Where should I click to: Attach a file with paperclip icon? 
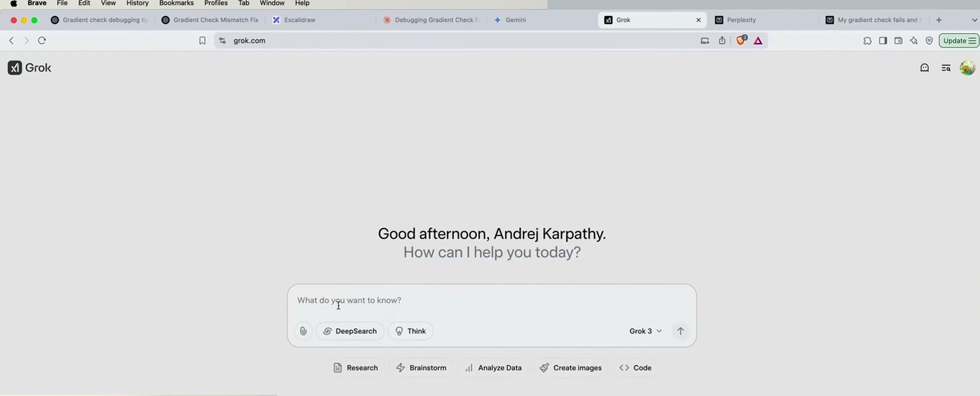(x=303, y=331)
